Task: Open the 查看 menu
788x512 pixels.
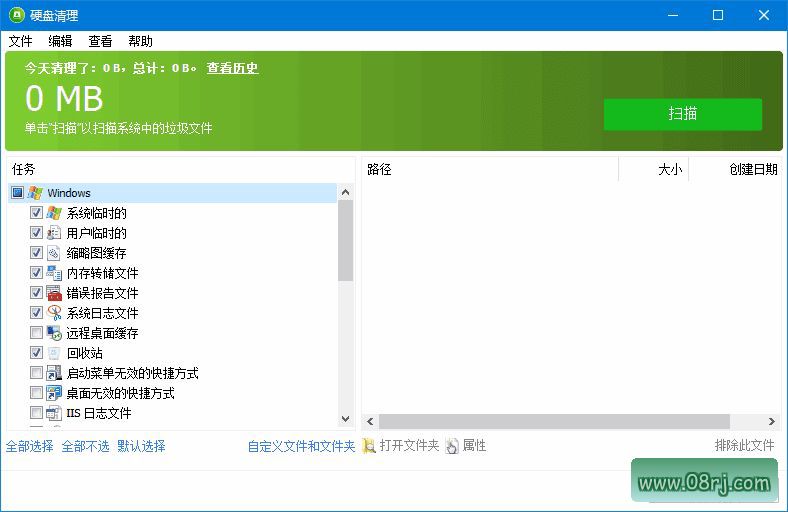Action: [101, 41]
